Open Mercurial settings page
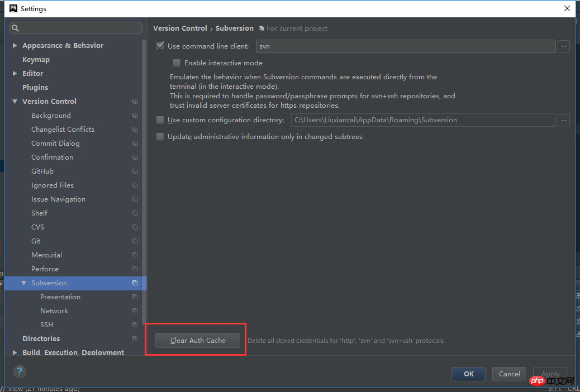This screenshot has width=580, height=392. 46,255
